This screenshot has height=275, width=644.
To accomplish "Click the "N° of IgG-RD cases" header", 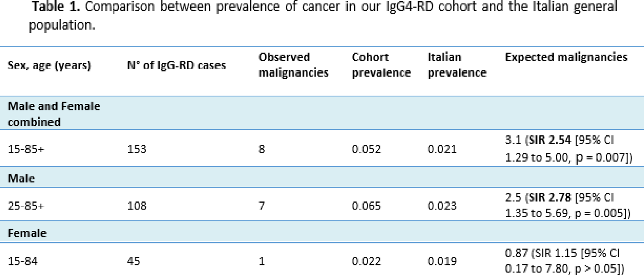I will (177, 66).
